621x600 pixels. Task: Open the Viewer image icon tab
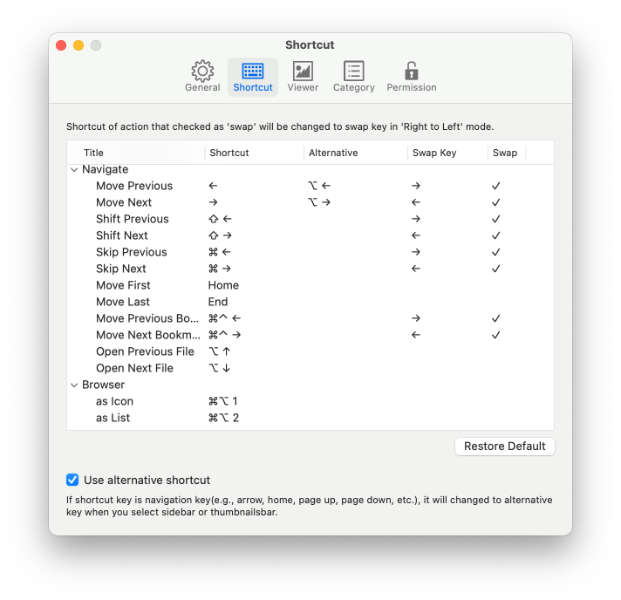point(302,76)
